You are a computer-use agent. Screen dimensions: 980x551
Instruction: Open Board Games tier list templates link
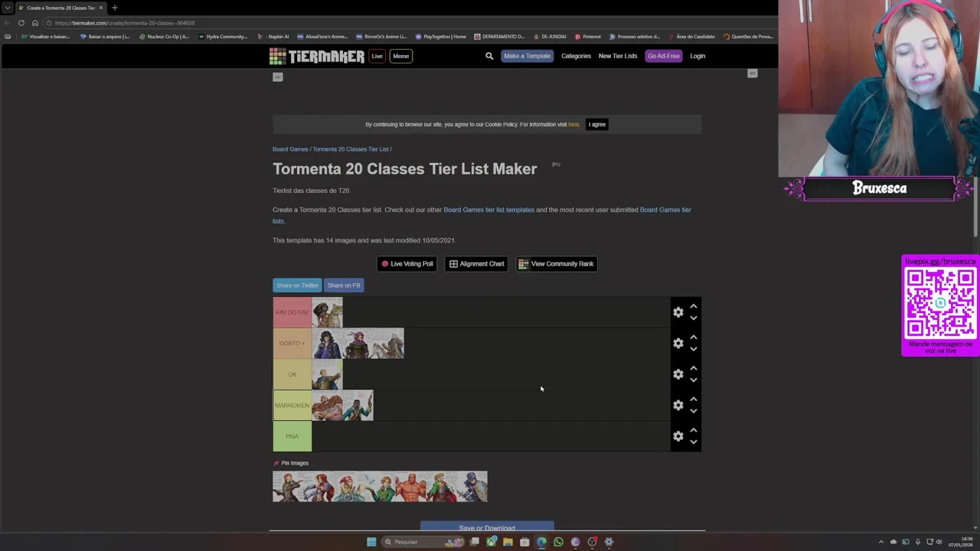(488, 210)
